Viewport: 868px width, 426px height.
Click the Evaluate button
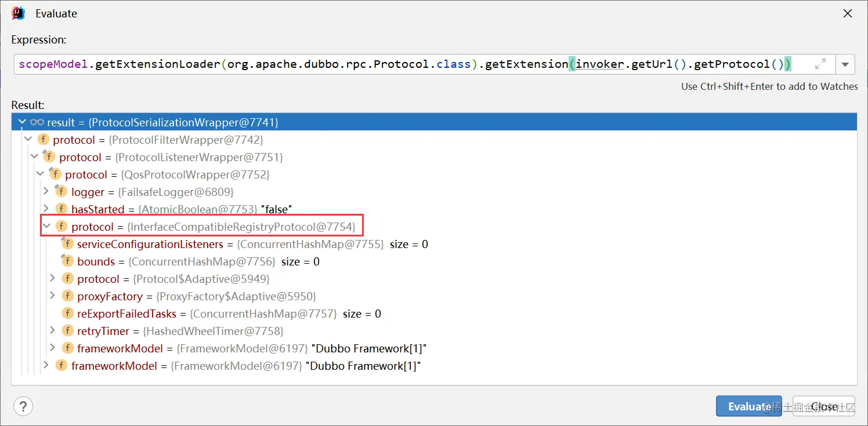pyautogui.click(x=749, y=406)
